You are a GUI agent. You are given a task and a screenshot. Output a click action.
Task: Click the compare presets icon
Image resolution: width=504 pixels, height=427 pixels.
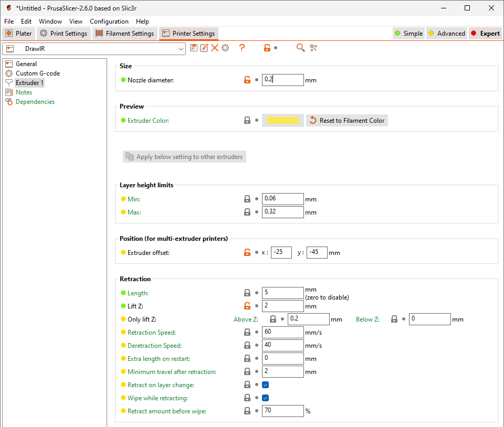(x=313, y=48)
